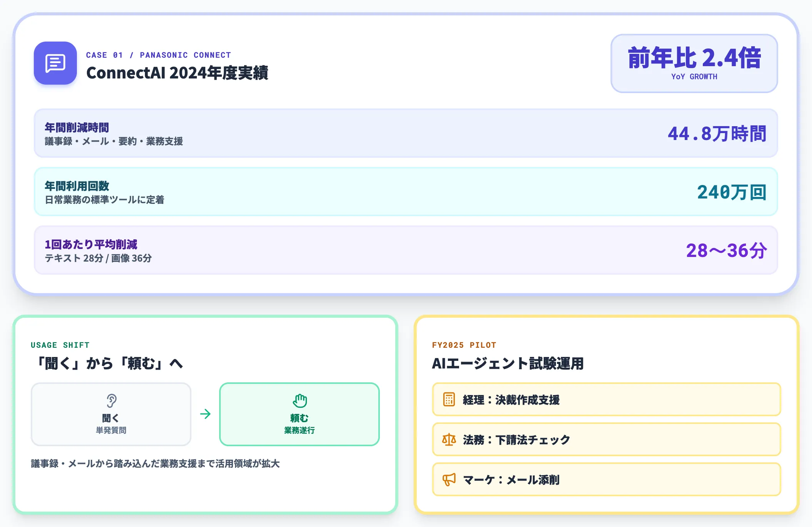Click the FY2025 PILOT label
The height and width of the screenshot is (527, 812).
tap(464, 345)
